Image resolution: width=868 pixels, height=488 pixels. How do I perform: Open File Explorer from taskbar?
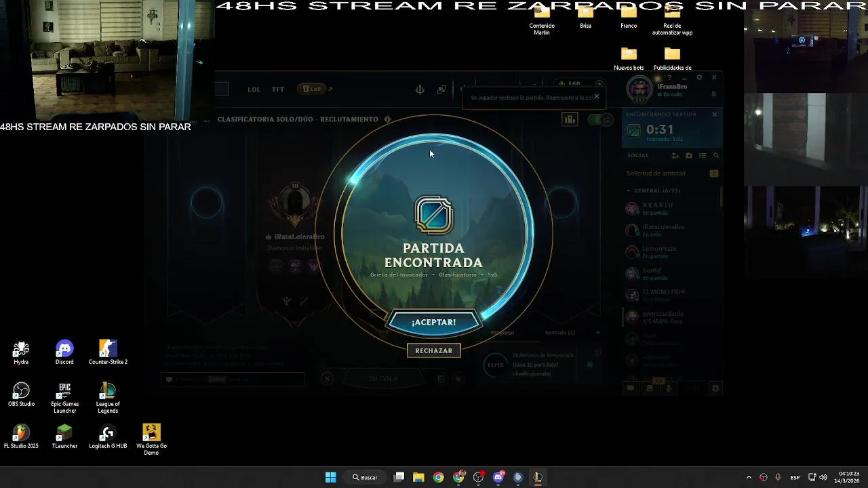419,477
